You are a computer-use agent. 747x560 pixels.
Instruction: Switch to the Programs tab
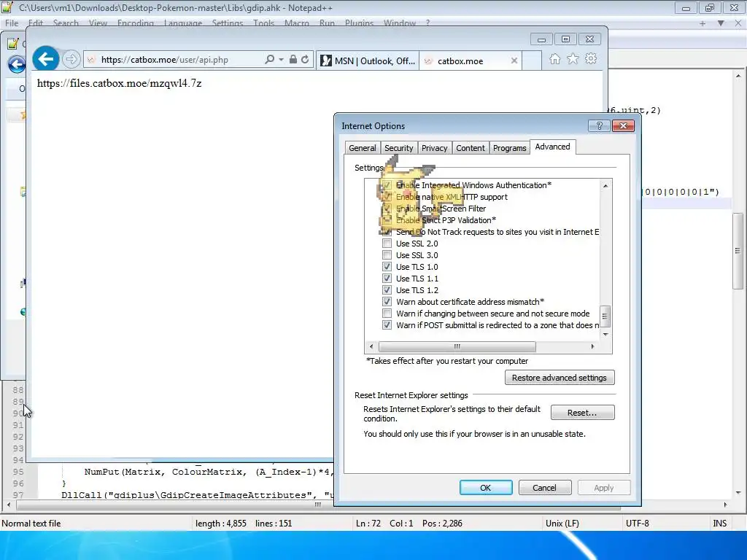(510, 148)
